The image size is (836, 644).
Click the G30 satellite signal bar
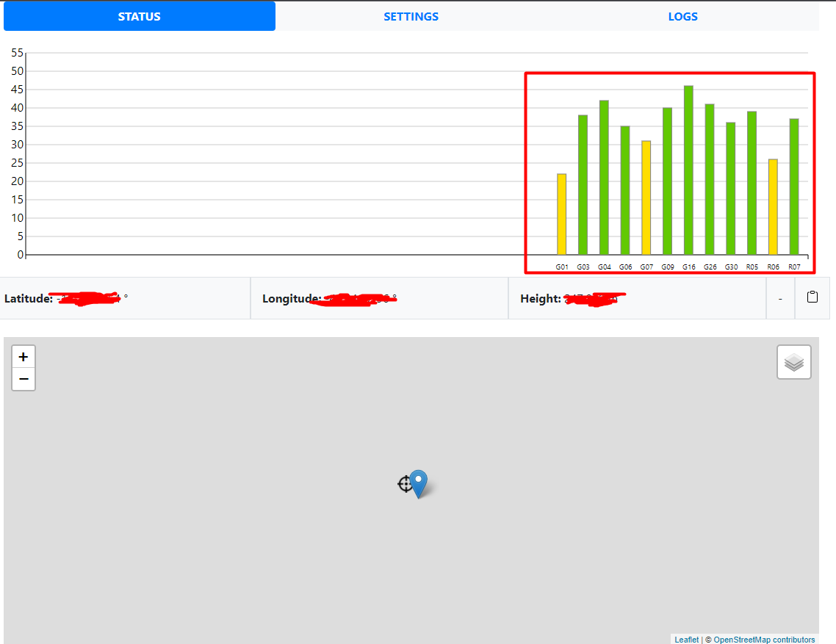[730, 189]
